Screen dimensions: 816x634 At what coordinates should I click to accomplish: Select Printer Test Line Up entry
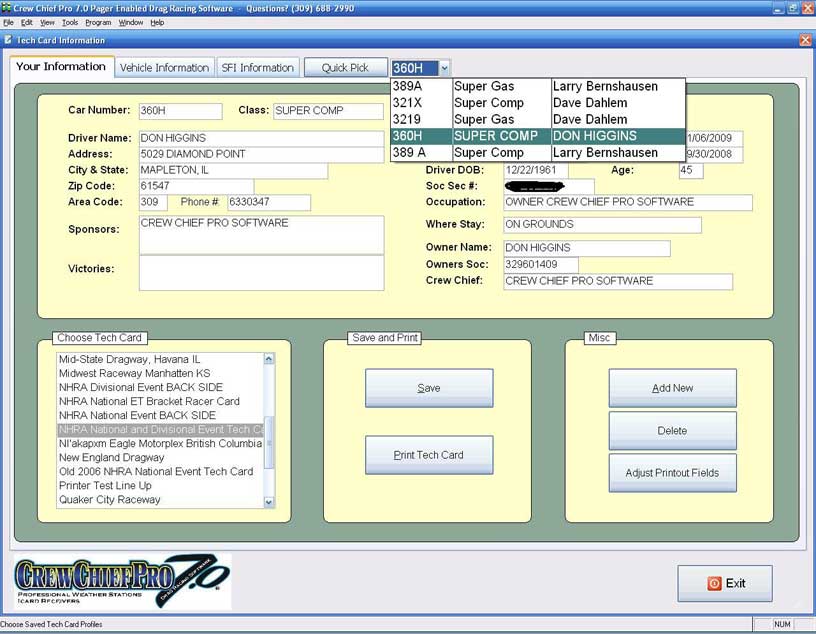click(160, 486)
